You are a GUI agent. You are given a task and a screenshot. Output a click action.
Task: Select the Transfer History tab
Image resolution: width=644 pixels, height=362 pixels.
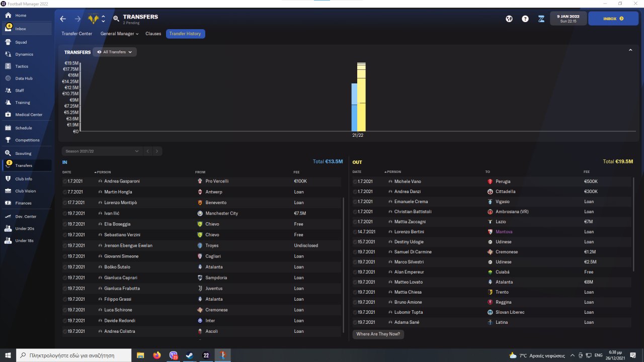[x=185, y=34]
